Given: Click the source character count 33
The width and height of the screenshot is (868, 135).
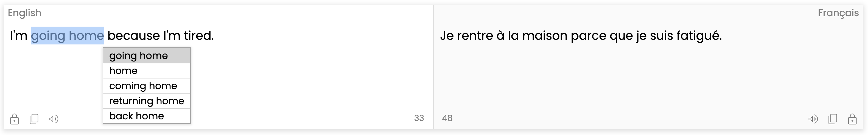Looking at the screenshot, I should pyautogui.click(x=419, y=118).
